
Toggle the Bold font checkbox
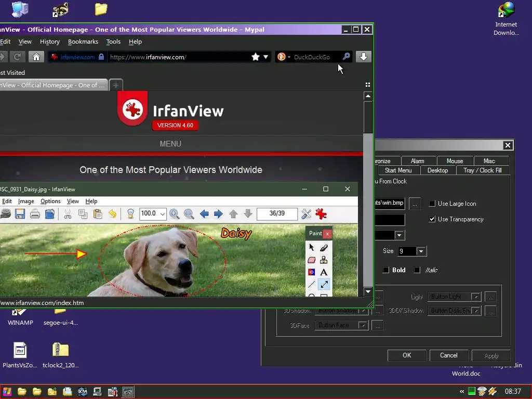(386, 270)
